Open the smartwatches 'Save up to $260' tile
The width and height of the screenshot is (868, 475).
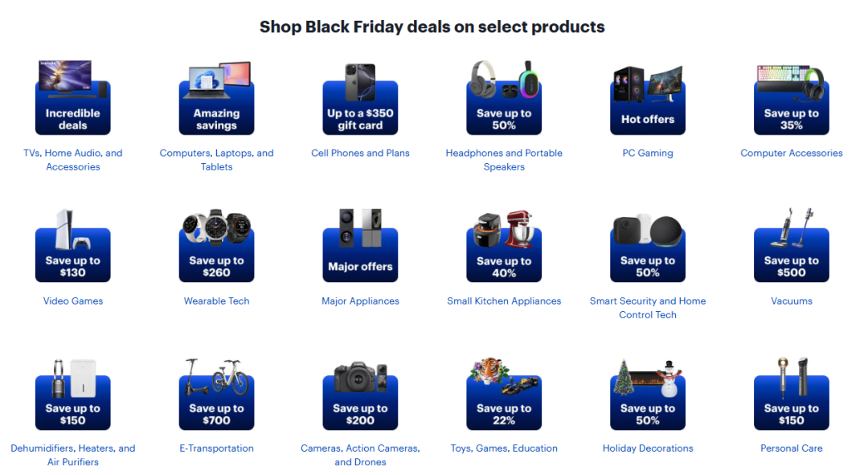click(216, 248)
